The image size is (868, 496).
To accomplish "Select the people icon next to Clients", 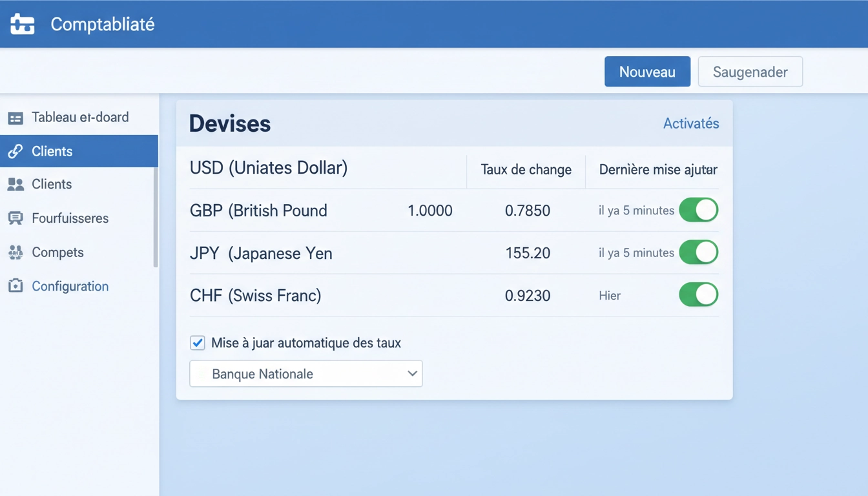I will point(15,184).
